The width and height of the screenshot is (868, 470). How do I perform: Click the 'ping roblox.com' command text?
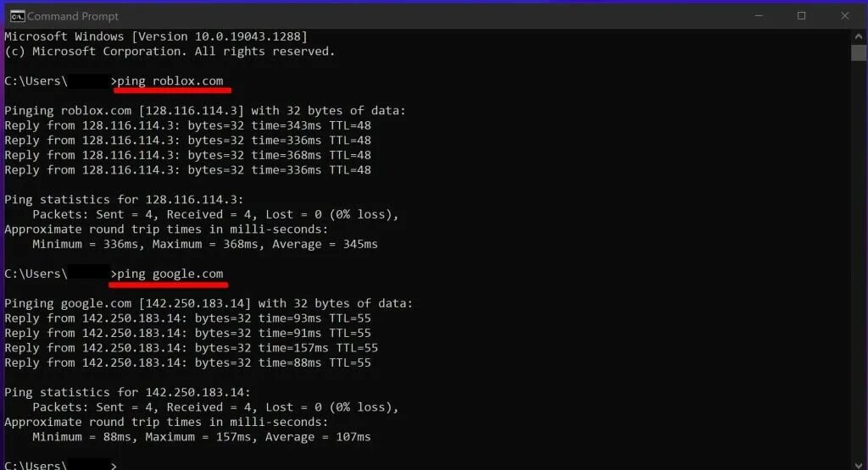pyautogui.click(x=170, y=80)
